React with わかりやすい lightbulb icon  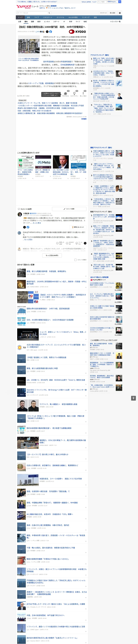[74, 94]
